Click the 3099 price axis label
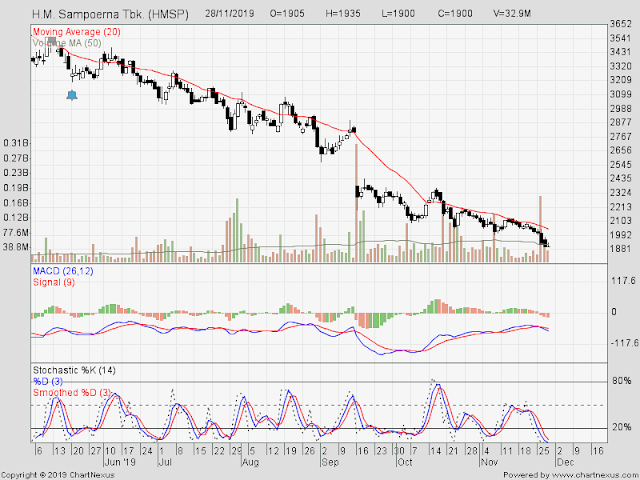Image resolution: width=640 pixels, height=480 pixels. click(x=620, y=94)
